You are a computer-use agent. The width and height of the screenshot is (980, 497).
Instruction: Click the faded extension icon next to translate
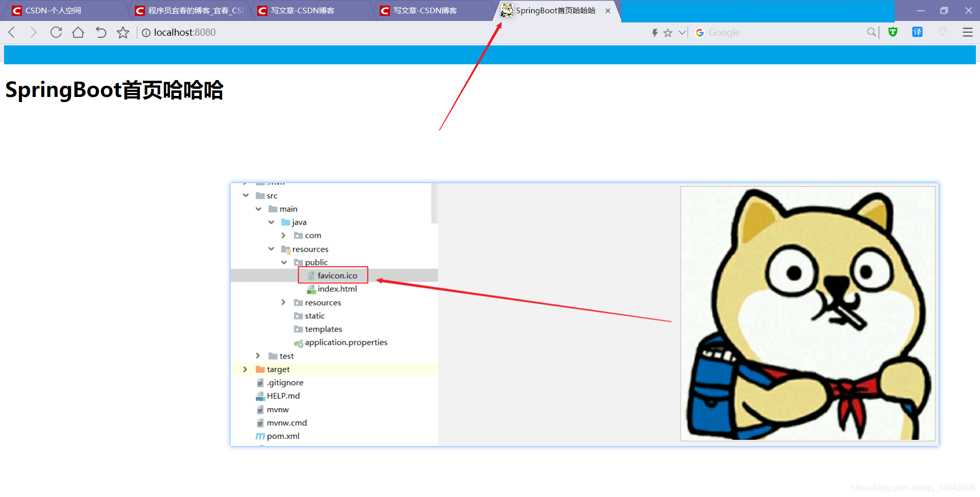click(x=943, y=32)
